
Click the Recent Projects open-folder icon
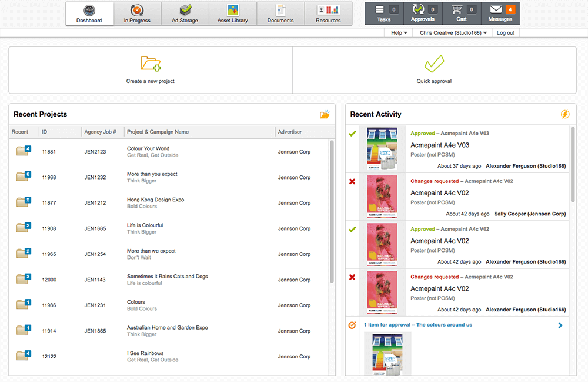pyautogui.click(x=325, y=114)
